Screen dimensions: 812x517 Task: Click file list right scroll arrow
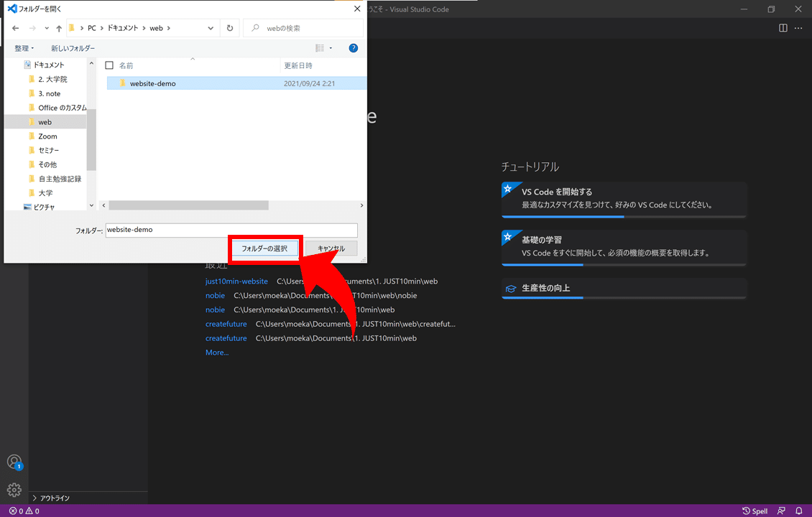tap(361, 205)
